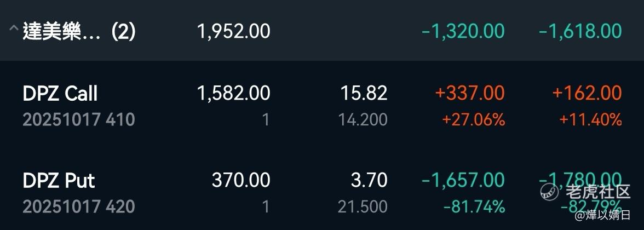This screenshot has height=230, width=644.
Task: Open the @燁以嫣日 user handle
Action: (602, 215)
